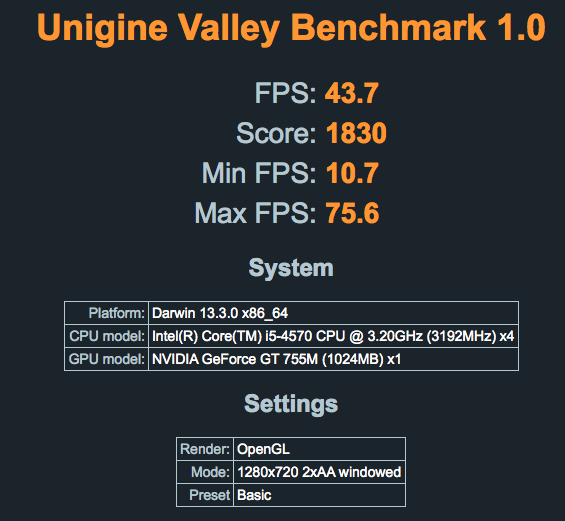
Task: Click the Unigine Valley Benchmark 1.0 title
Action: [x=291, y=28]
